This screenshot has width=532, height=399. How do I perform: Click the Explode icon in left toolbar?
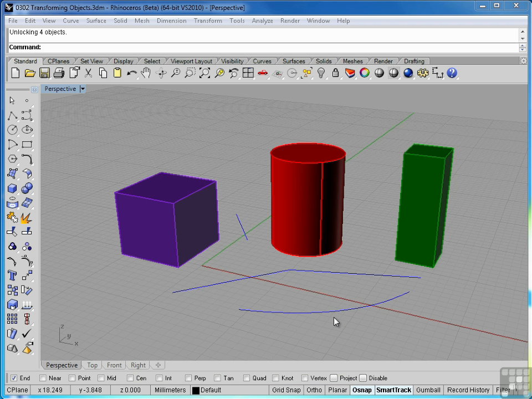(x=27, y=217)
